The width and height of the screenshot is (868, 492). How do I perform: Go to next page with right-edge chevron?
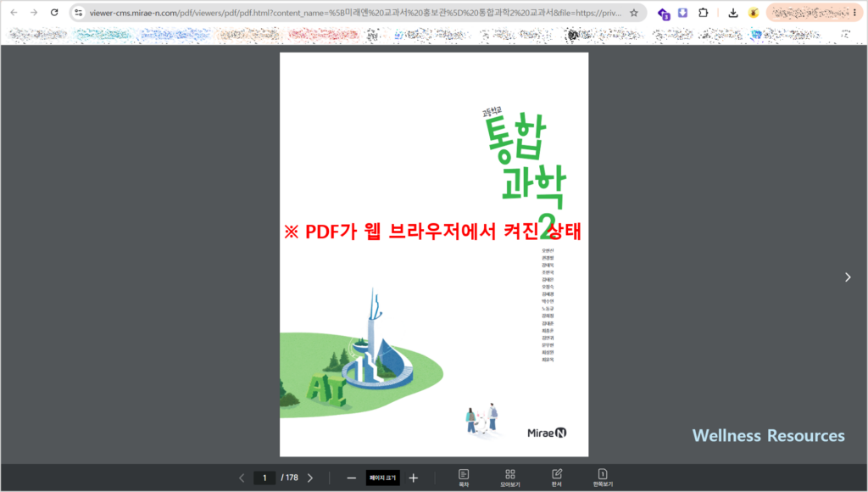[848, 277]
